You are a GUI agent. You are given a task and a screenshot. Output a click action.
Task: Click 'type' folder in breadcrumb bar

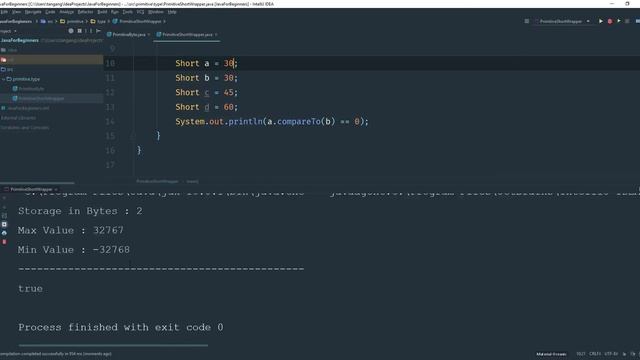point(98,21)
